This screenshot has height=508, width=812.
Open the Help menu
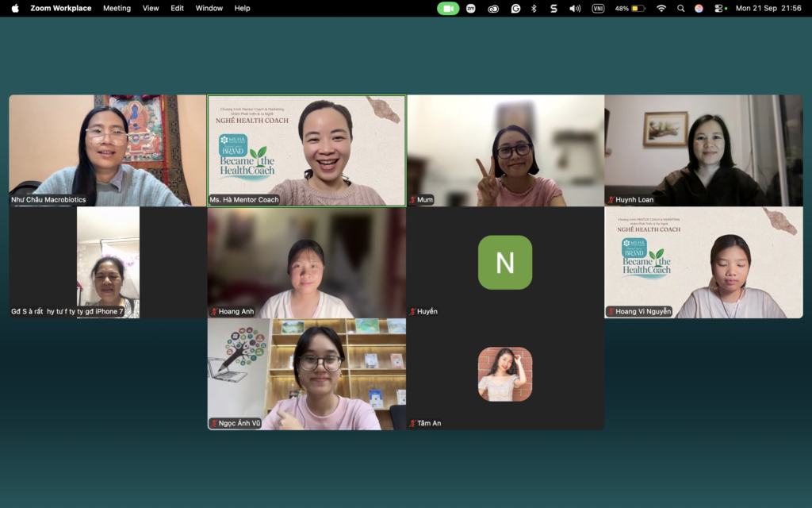[242, 8]
